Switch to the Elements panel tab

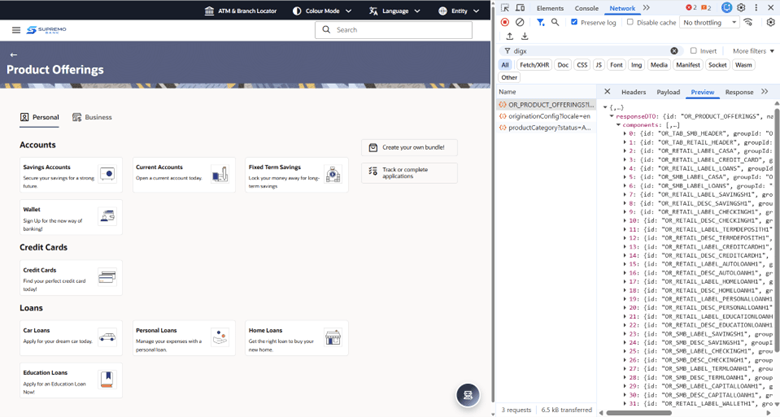(x=550, y=8)
